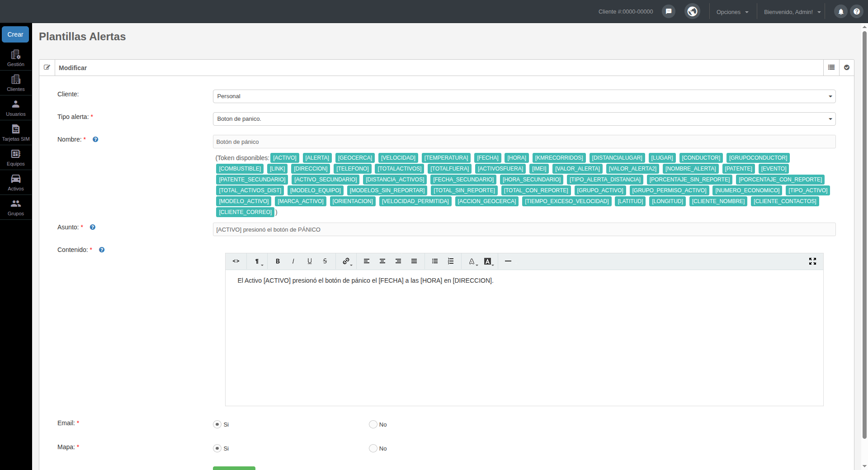Focus the Asunto input field

tap(524, 229)
